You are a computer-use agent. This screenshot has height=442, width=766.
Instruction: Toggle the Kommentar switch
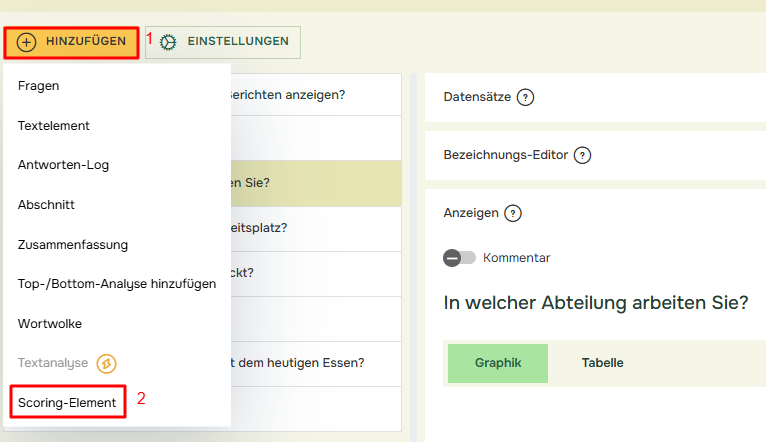tap(459, 258)
